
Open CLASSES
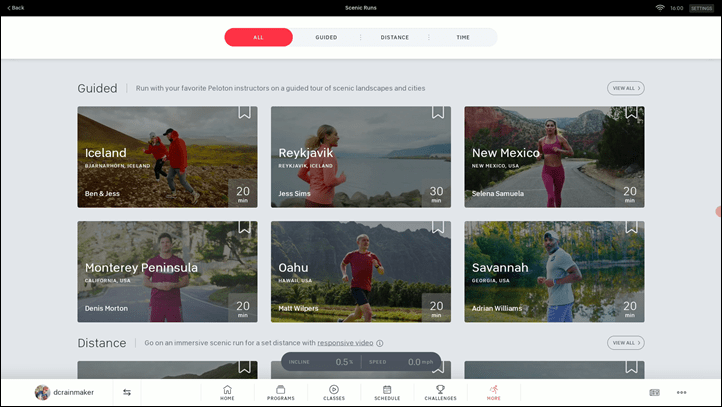334,393
